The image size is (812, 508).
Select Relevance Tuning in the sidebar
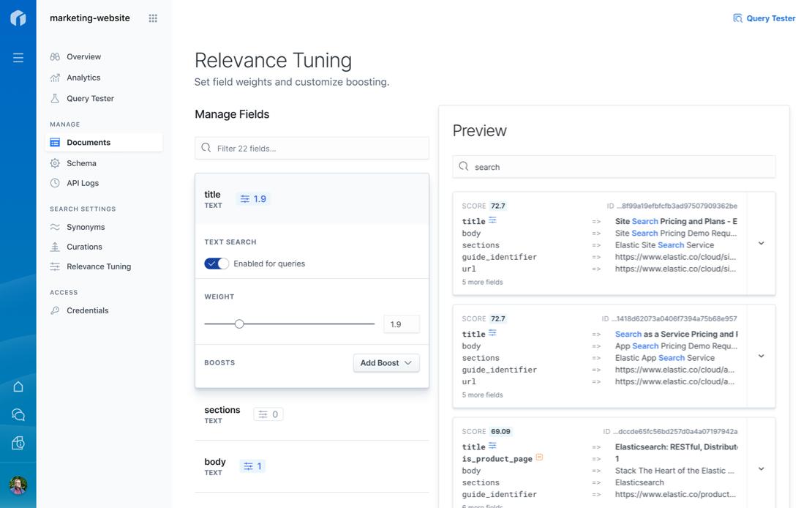pyautogui.click(x=99, y=266)
